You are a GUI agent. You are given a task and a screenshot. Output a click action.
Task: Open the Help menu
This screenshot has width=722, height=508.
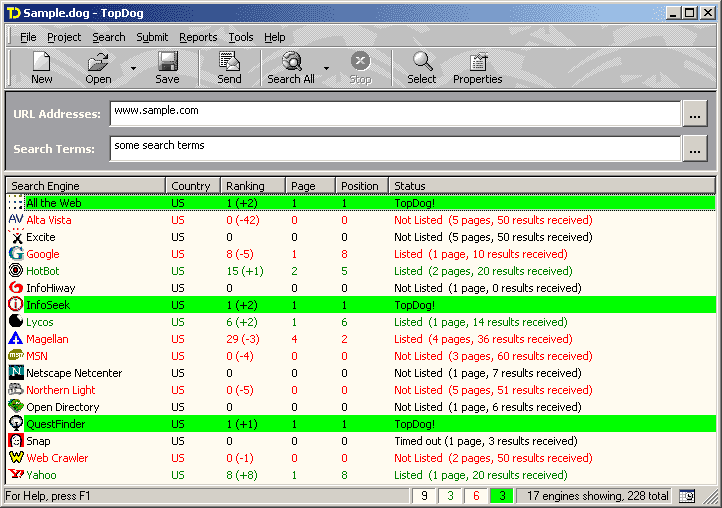click(x=274, y=37)
